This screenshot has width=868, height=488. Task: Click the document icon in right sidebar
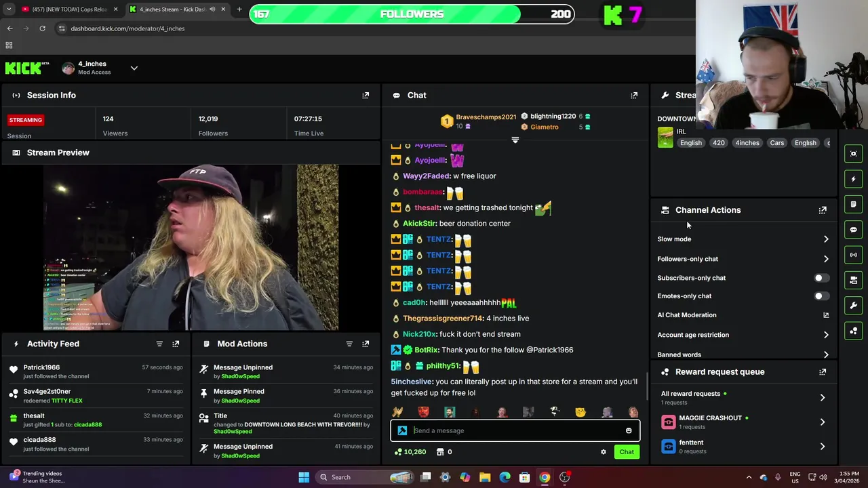pyautogui.click(x=854, y=204)
